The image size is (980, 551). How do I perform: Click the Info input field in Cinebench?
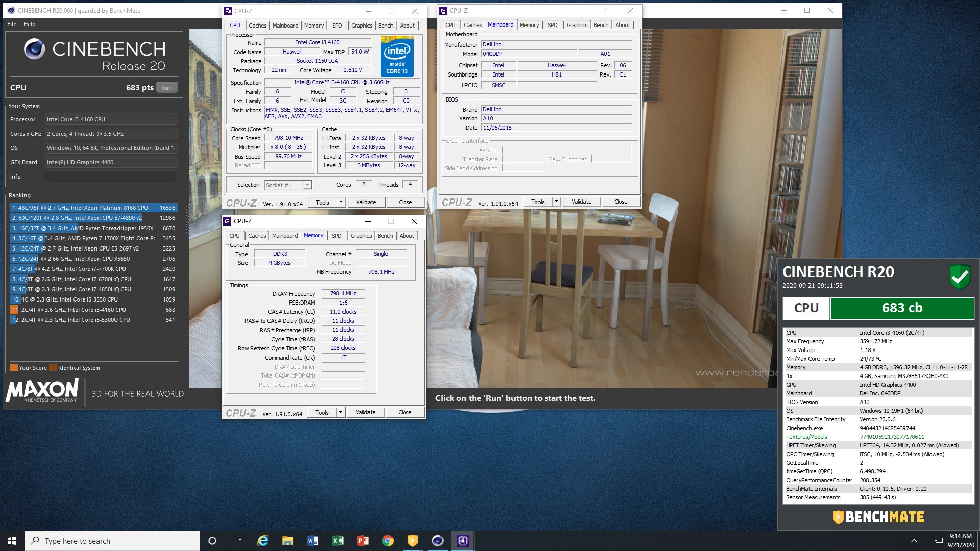tap(111, 177)
